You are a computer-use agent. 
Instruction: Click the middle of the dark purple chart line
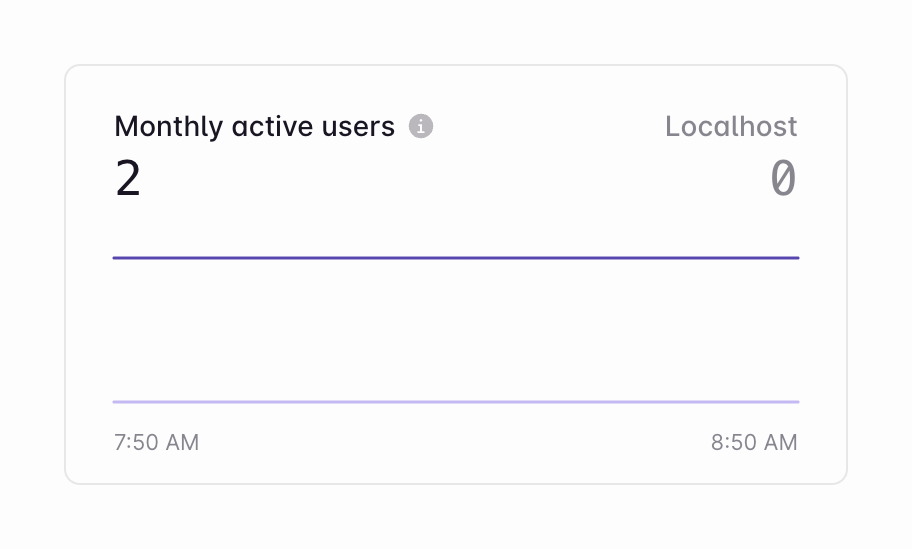(x=456, y=258)
